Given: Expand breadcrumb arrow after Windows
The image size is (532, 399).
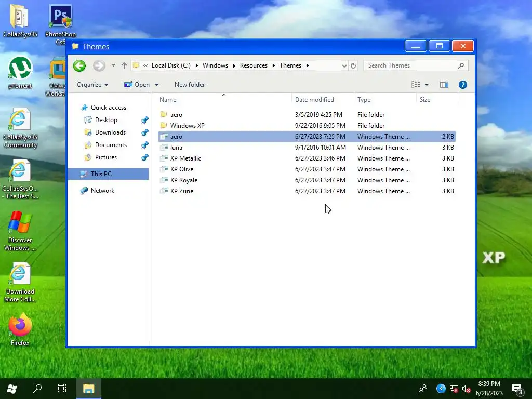Looking at the screenshot, I should 234,65.
